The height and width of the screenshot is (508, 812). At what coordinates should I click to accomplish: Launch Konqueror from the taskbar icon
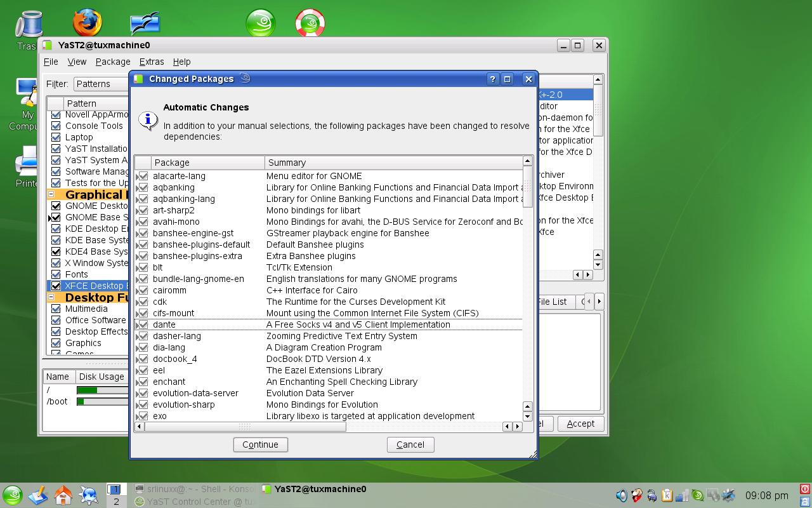point(88,495)
